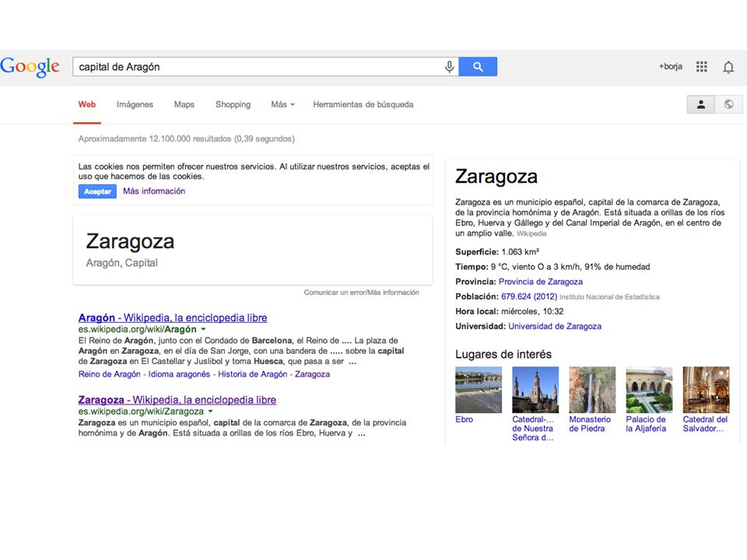
Task: Click the Catedral de Nuestra Señora thumbnail
Action: coord(535,390)
